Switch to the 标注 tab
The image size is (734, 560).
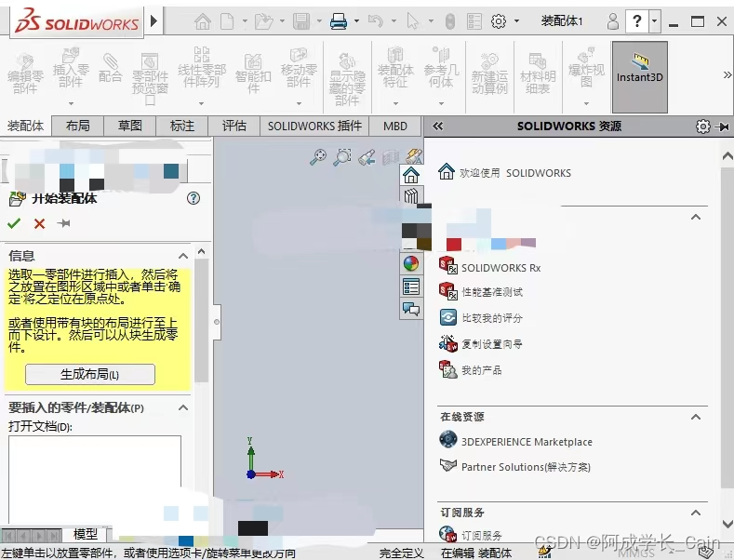click(182, 126)
